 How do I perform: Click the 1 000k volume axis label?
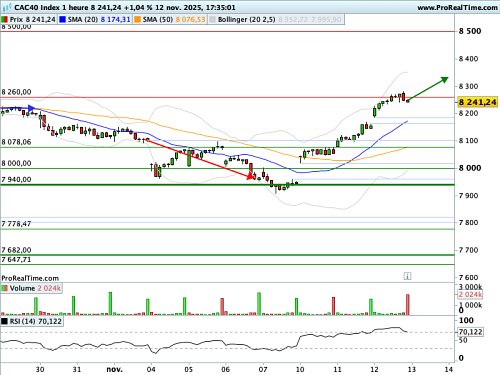[470, 305]
